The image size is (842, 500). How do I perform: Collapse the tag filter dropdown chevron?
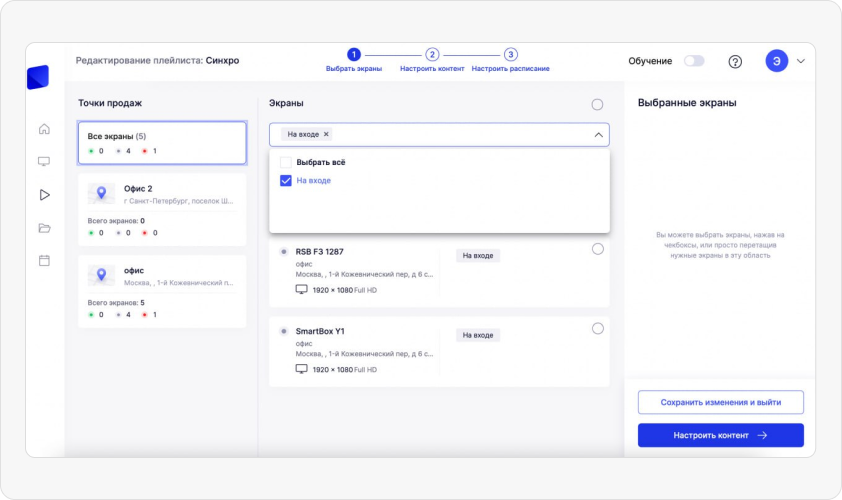tap(598, 135)
